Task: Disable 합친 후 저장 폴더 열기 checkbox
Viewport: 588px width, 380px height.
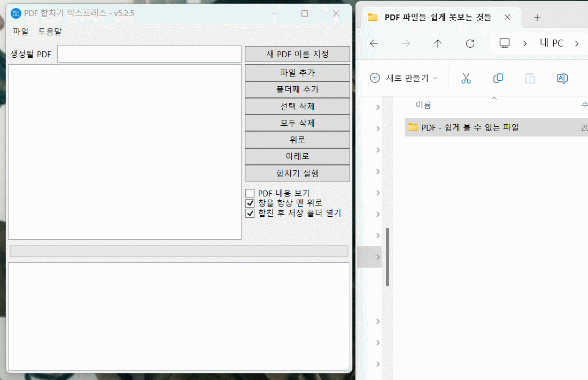Action: coord(250,213)
